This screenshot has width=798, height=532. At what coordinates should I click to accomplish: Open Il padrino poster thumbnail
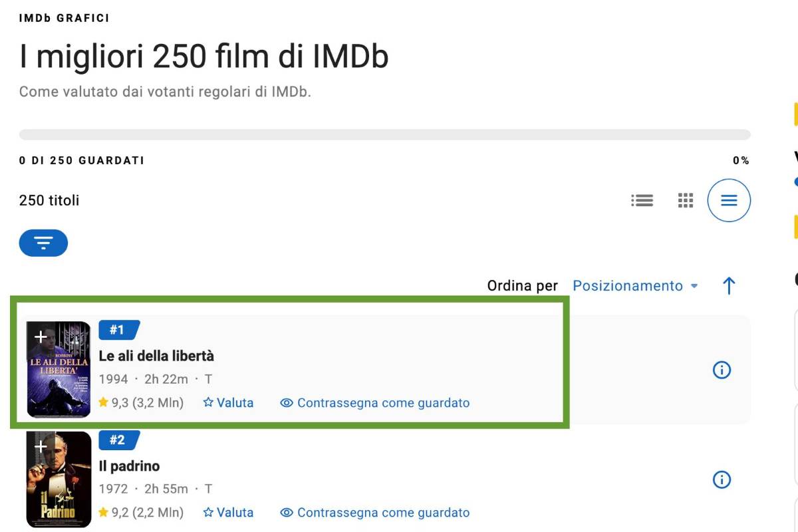tap(59, 480)
